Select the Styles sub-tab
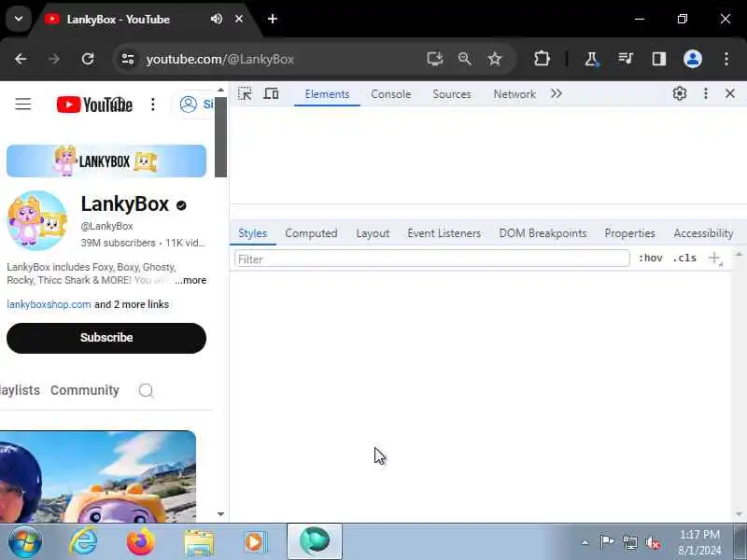The height and width of the screenshot is (560, 747). pos(252,233)
